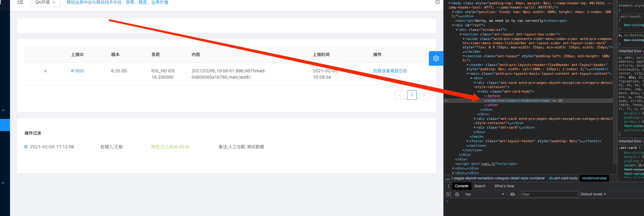Focus the console Filter input

[549, 194]
